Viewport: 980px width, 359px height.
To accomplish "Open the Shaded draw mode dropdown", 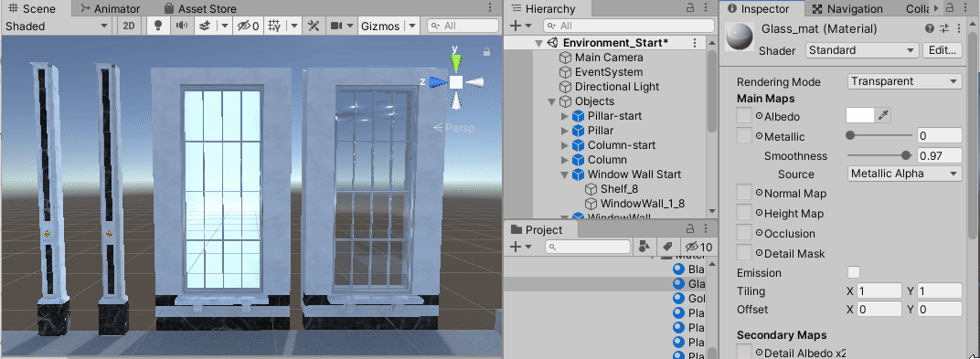I will pyautogui.click(x=57, y=26).
